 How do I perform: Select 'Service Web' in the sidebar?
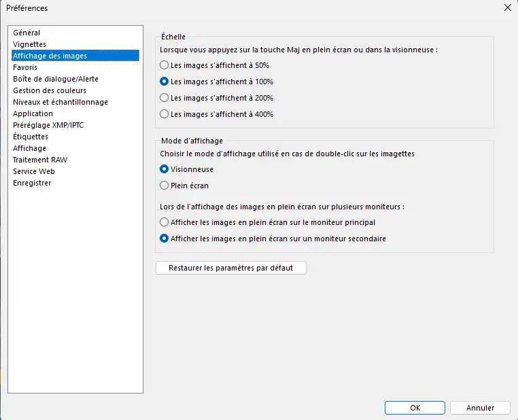tap(34, 171)
